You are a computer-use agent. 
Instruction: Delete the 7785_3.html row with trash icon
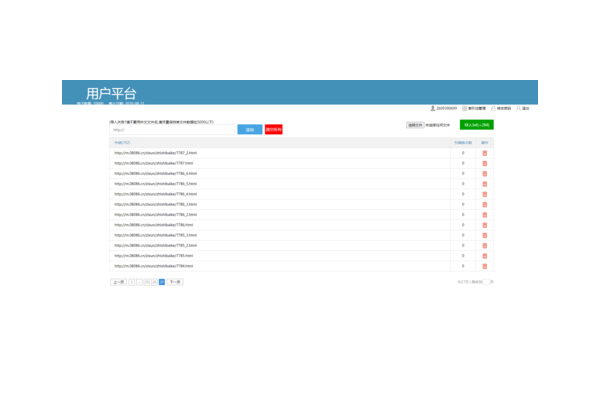click(485, 235)
